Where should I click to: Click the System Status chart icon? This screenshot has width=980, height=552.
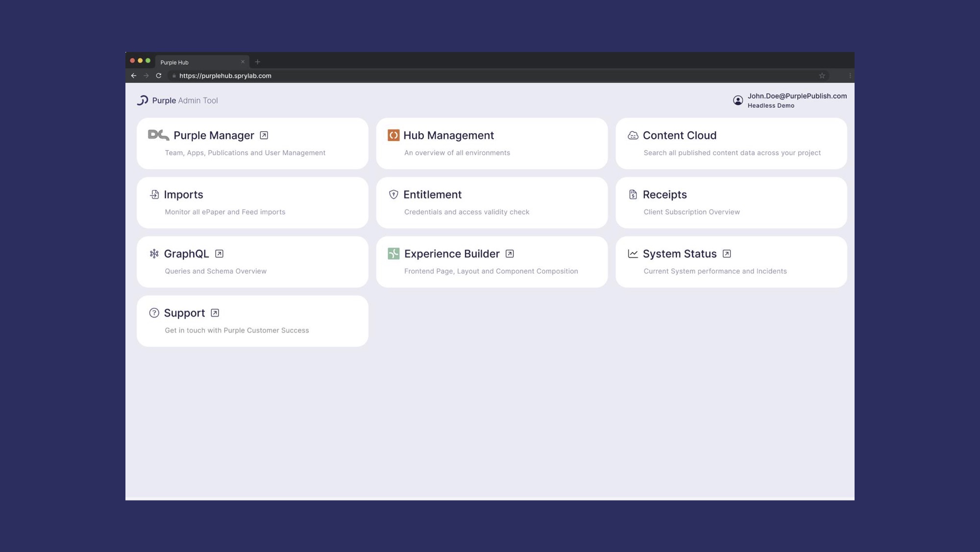pyautogui.click(x=633, y=253)
